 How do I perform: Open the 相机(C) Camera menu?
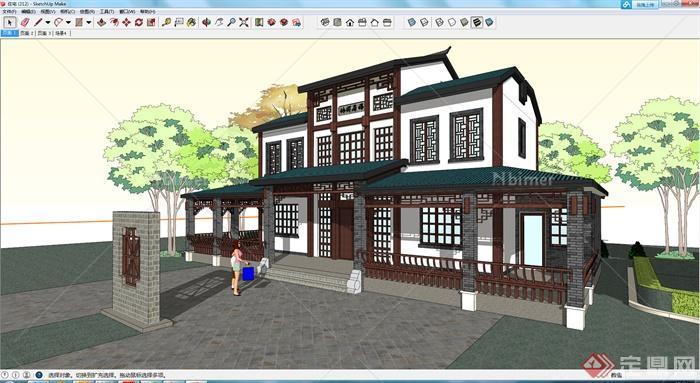click(67, 12)
